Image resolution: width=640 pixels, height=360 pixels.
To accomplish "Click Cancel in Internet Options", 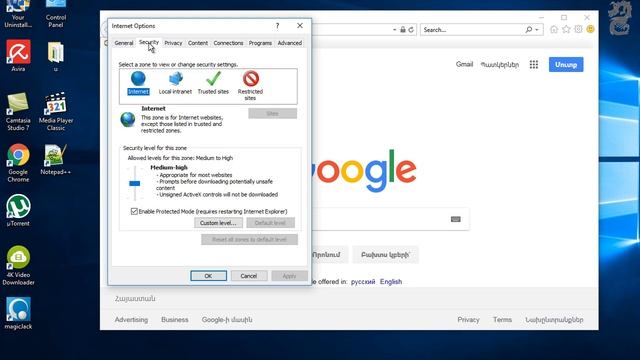I will pos(249,276).
